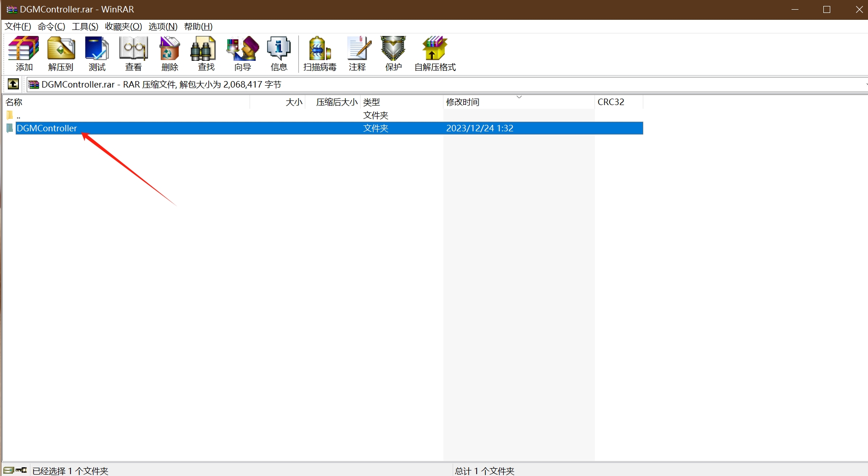Sort by 类型 column header
The width and height of the screenshot is (868, 476).
point(402,102)
